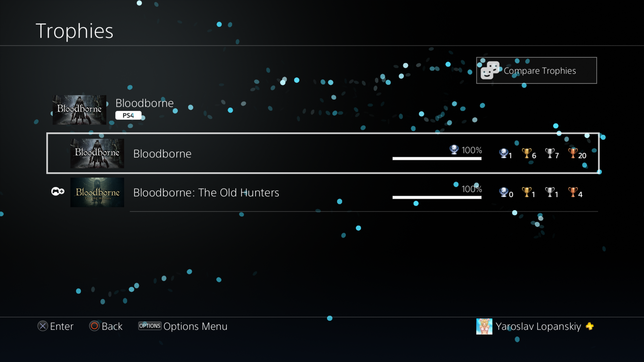Select Bloodborne: The Old Hunters entry
The height and width of the screenshot is (362, 644).
point(322,192)
